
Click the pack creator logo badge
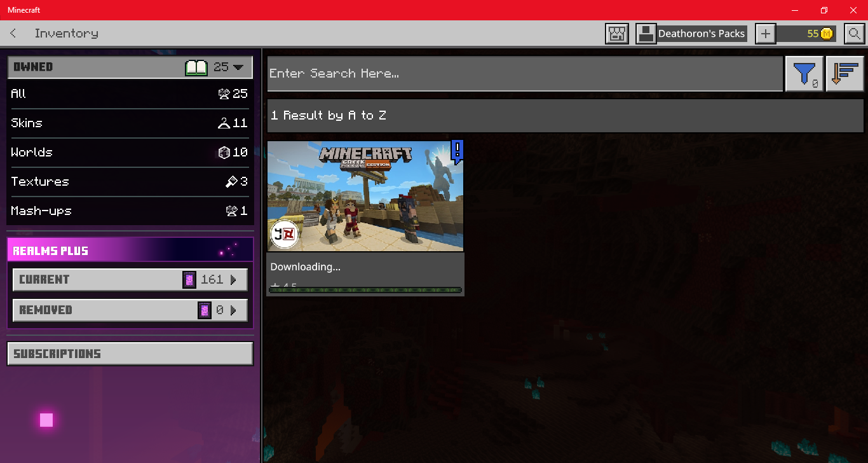(284, 234)
